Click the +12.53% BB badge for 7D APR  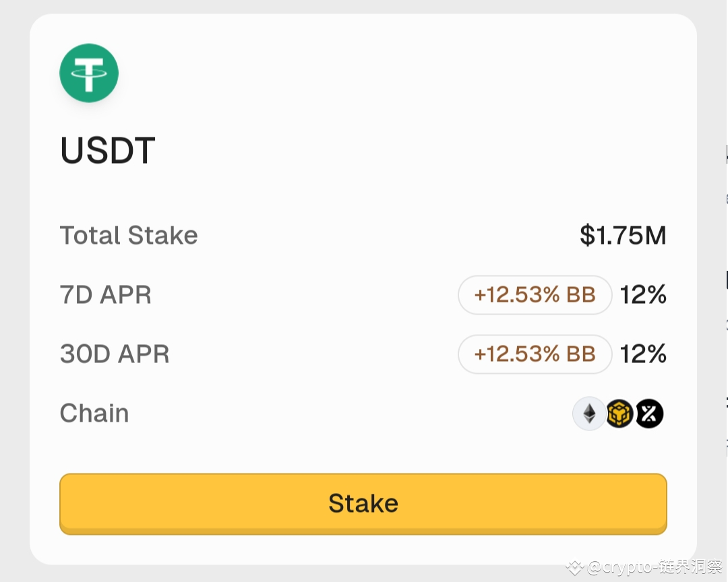535,295
